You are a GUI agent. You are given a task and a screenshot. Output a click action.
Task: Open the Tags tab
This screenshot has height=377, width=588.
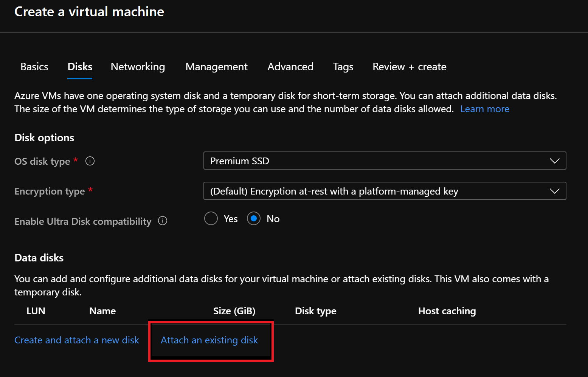point(343,67)
